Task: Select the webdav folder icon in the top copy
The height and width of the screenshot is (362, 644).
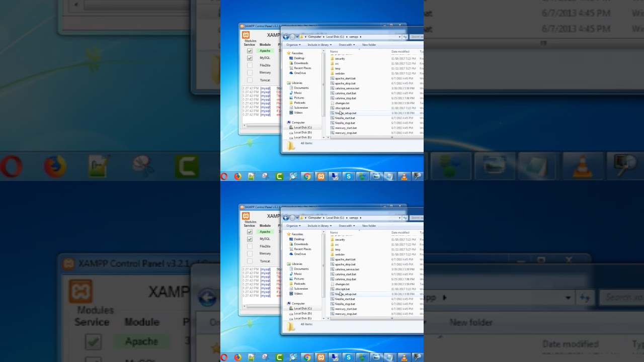Action: click(x=333, y=73)
